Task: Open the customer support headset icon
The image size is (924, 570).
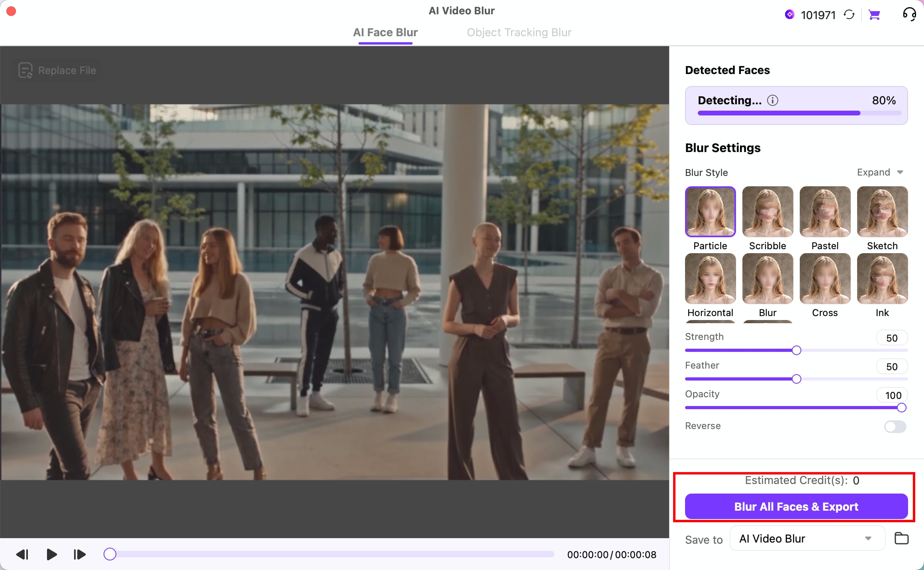Action: [909, 14]
